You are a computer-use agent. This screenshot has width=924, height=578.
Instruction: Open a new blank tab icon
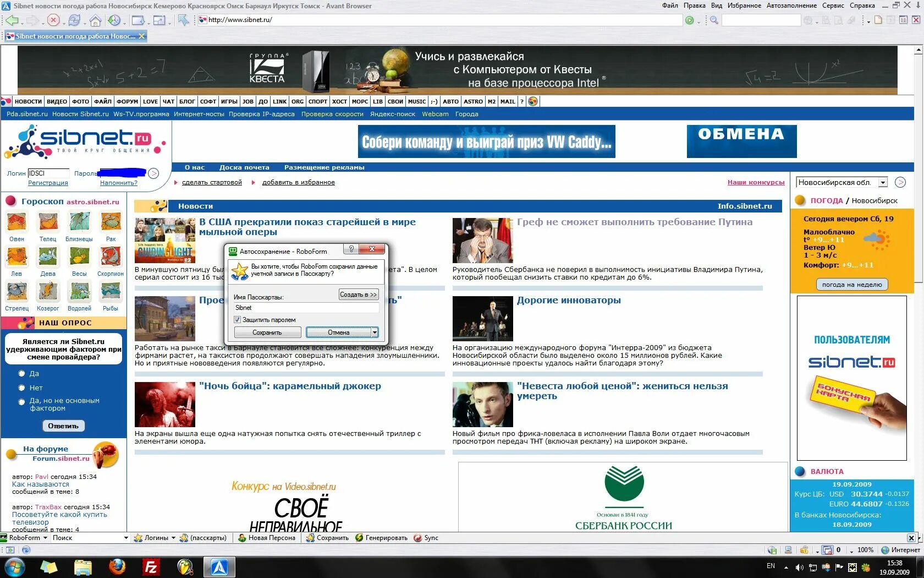click(878, 20)
